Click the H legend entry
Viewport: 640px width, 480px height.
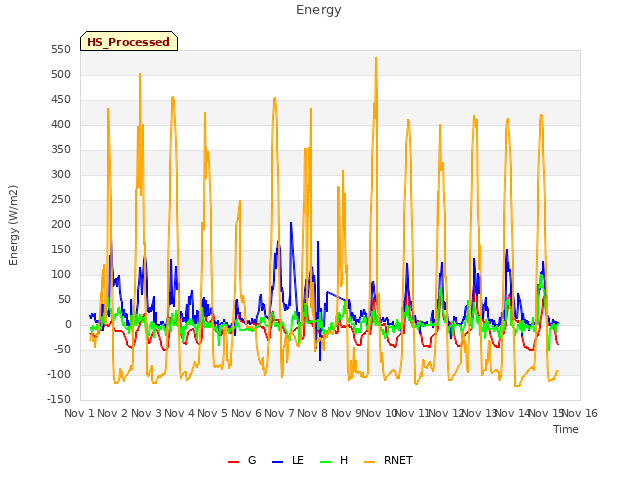click(334, 460)
